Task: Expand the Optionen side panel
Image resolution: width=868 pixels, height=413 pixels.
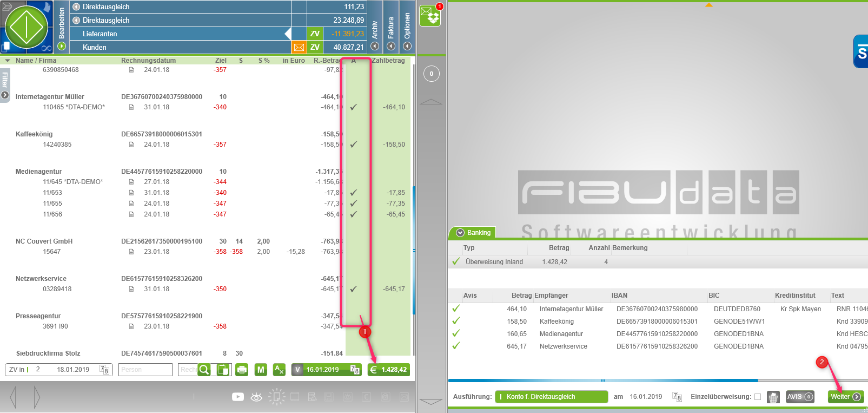Action: point(407,27)
